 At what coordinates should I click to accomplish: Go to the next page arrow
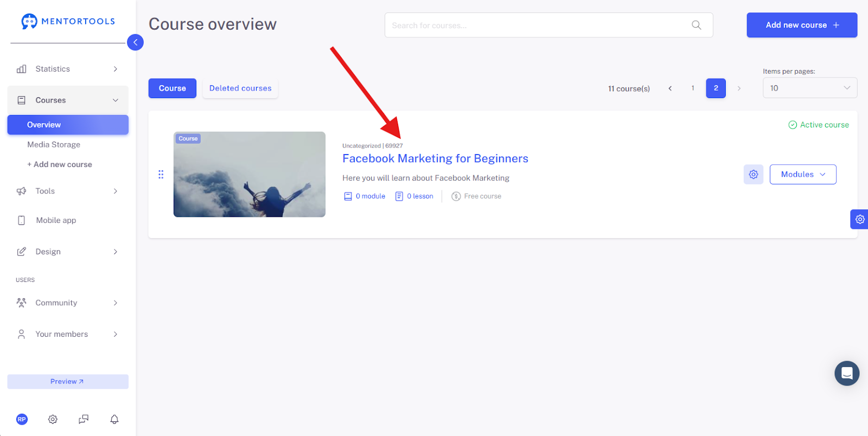(x=739, y=88)
